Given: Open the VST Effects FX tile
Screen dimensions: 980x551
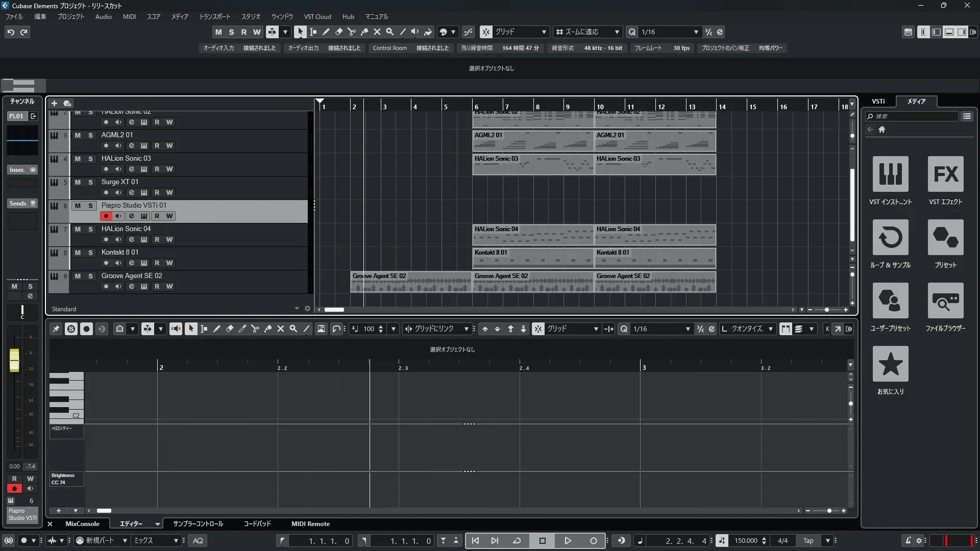Looking at the screenshot, I should click(x=945, y=174).
